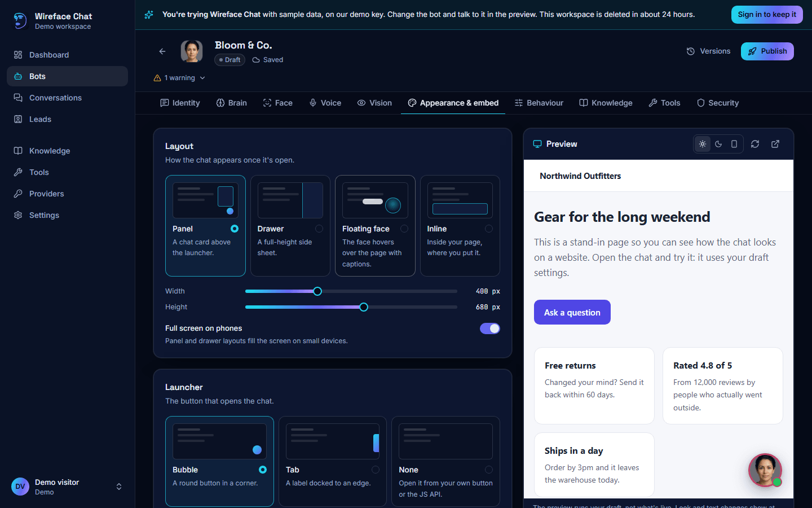Click the Draft status badge
This screenshot has height=508, width=812.
(230, 60)
